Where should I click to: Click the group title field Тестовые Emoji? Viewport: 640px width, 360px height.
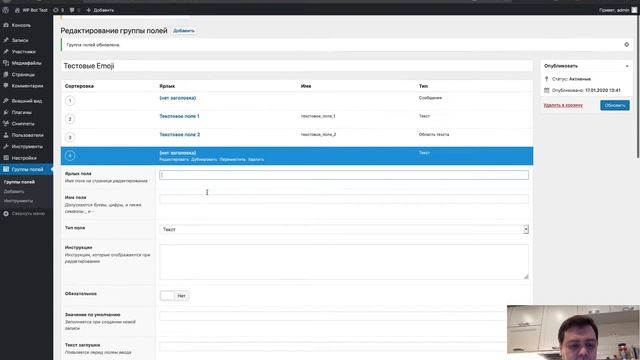[297, 66]
